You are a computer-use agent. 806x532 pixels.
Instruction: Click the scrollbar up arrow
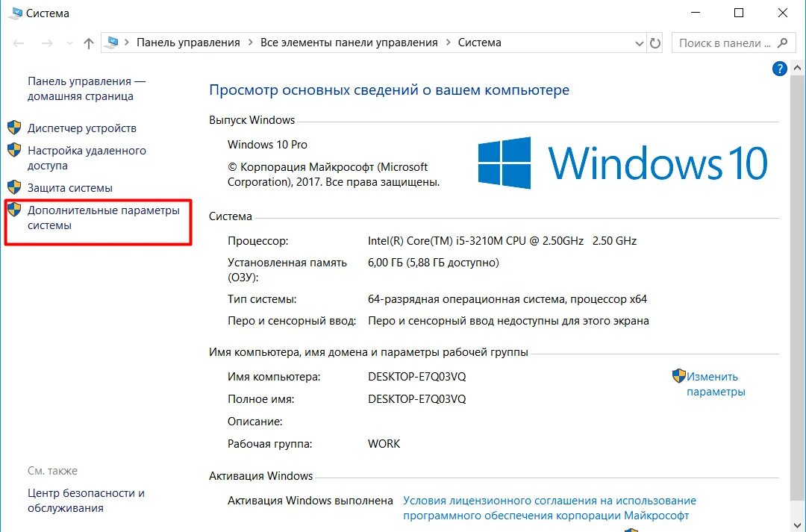pos(797,67)
